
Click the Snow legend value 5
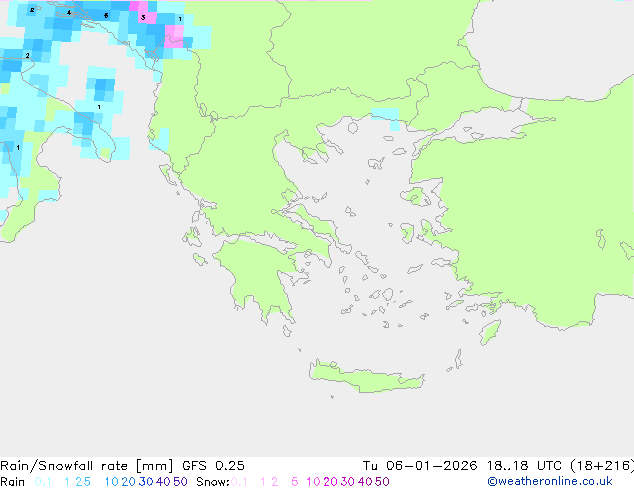[x=295, y=482]
